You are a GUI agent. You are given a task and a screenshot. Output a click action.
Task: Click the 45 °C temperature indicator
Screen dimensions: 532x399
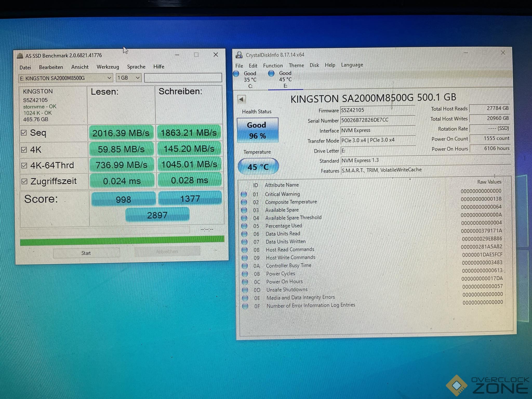tap(258, 167)
